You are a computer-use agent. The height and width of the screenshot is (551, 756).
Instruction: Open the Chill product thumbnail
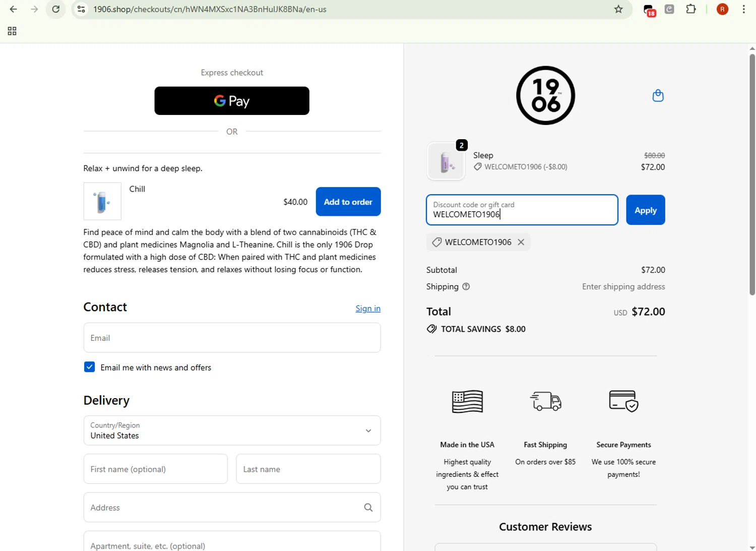click(x=102, y=201)
